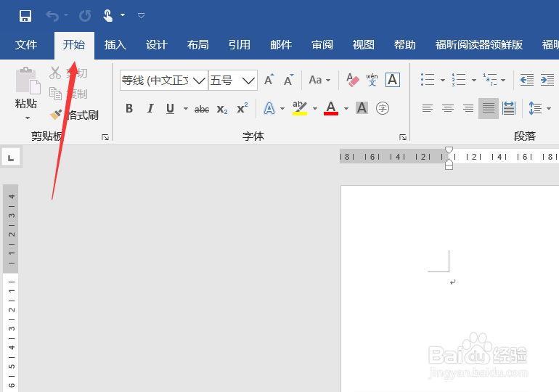Switch to the 引用 tab
Viewport: 559px width, 392px height.
click(240, 45)
